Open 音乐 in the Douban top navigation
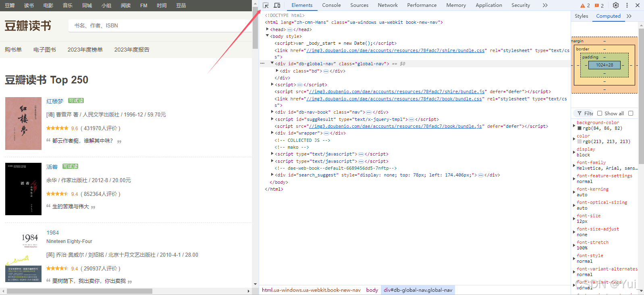 68,6
